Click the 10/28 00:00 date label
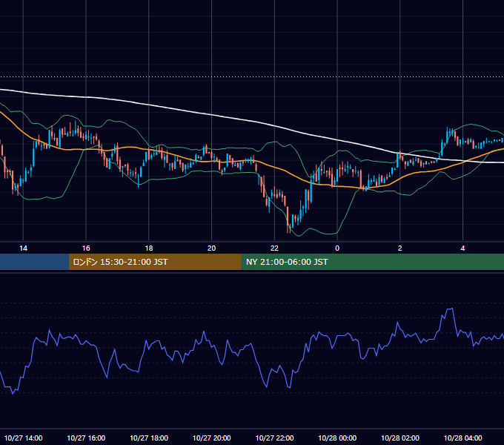The width and height of the screenshot is (504, 445). click(337, 438)
